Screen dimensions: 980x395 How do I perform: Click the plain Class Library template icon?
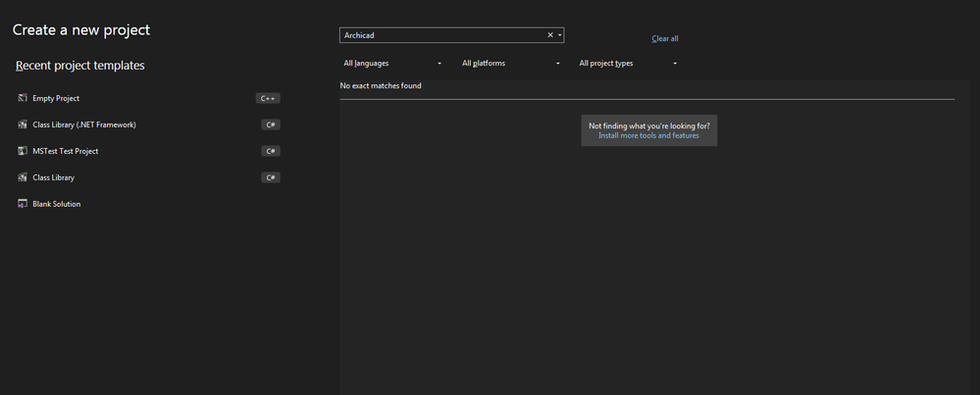click(x=22, y=177)
